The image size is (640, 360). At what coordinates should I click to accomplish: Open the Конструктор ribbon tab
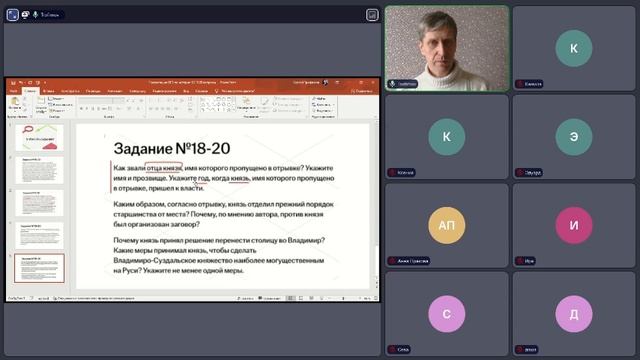coord(70,91)
